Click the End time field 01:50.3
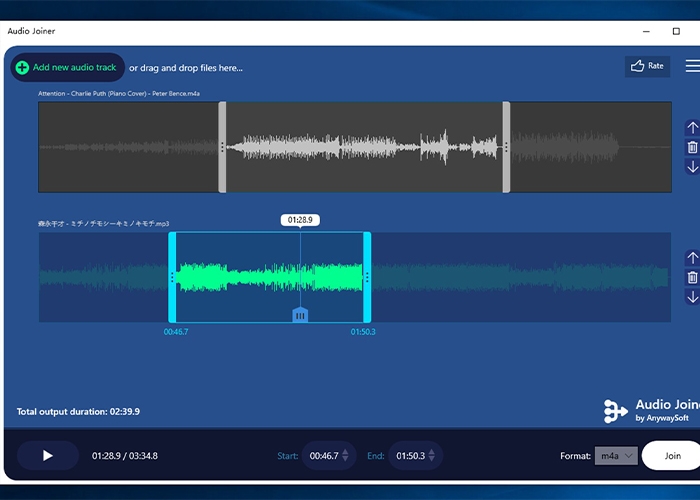Screen dimensions: 700x500 pyautogui.click(x=411, y=456)
